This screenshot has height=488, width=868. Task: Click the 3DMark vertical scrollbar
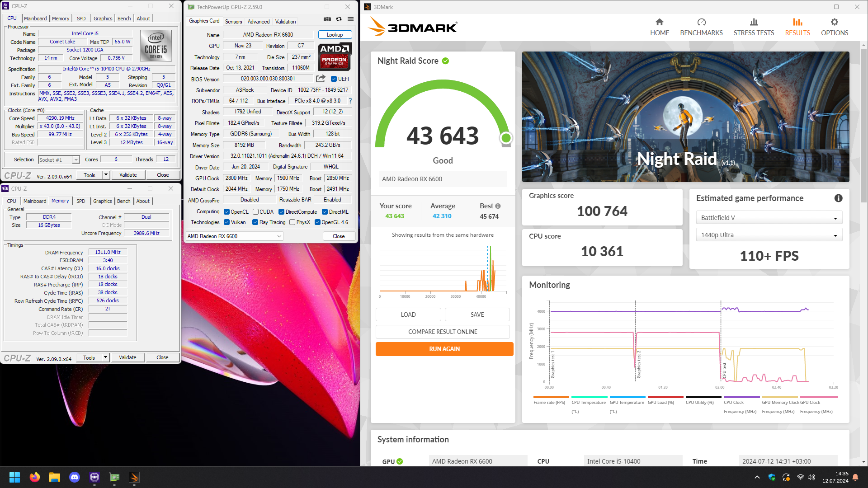pyautogui.click(x=863, y=127)
